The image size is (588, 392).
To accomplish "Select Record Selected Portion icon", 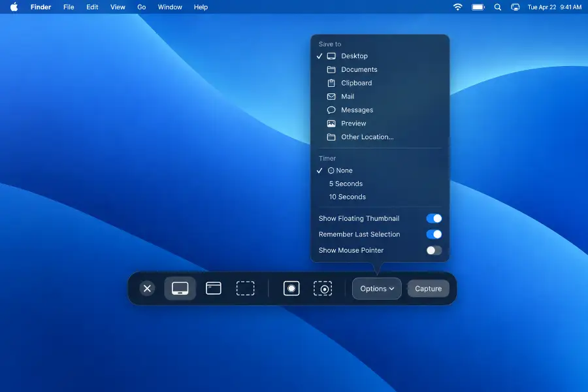I will click(323, 289).
